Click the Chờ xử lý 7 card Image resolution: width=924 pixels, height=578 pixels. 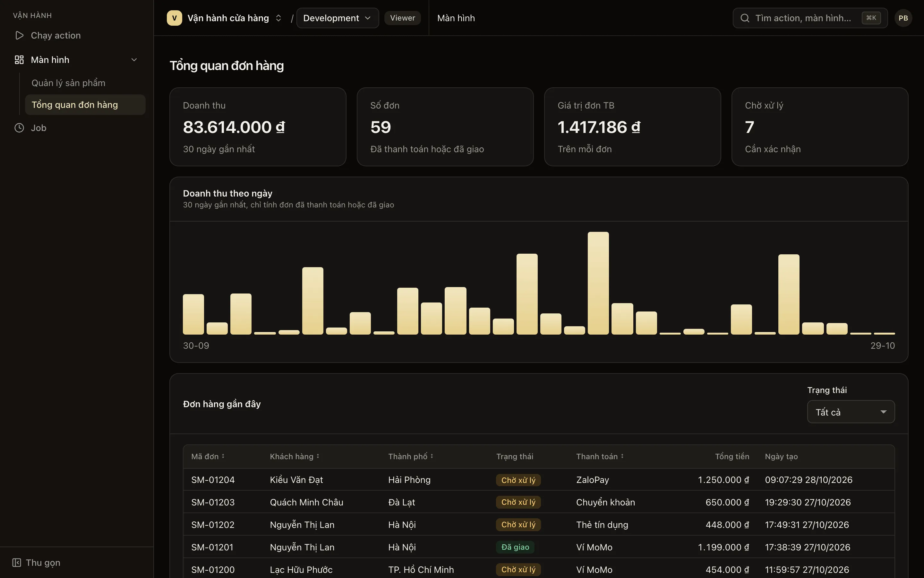coord(820,127)
